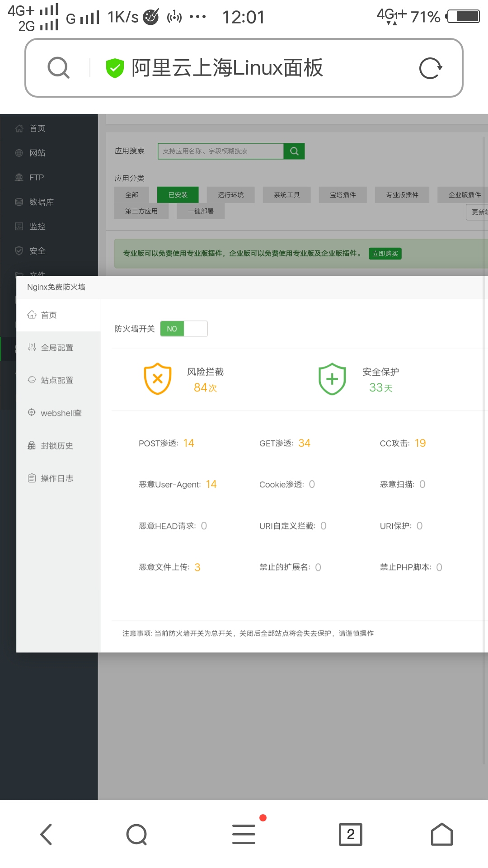488x868 pixels.
Task: Click the Nginx免费防火墙 dialog title
Action: pos(56,287)
